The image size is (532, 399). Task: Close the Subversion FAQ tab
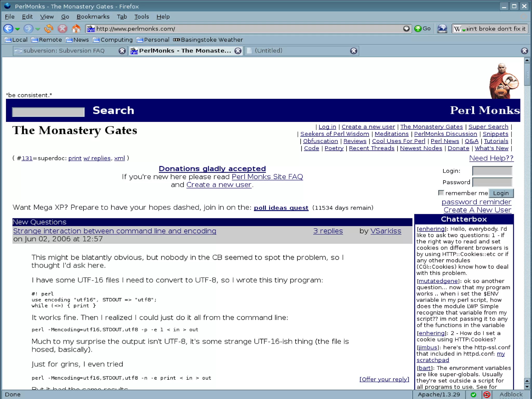tap(122, 51)
